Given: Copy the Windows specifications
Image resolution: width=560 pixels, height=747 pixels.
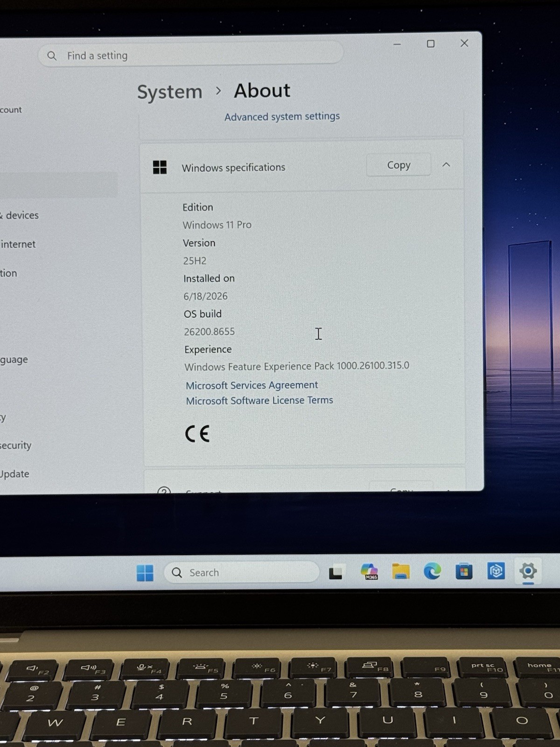Looking at the screenshot, I should tap(399, 165).
